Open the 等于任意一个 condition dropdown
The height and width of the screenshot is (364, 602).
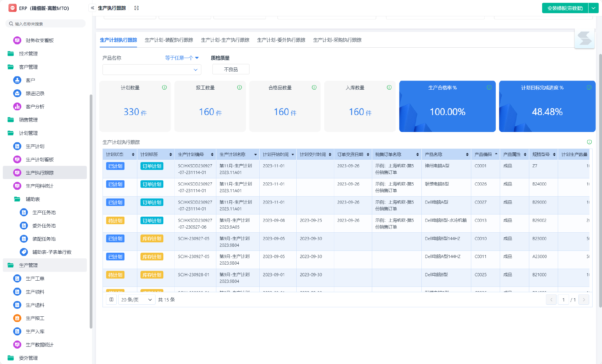coord(182,58)
